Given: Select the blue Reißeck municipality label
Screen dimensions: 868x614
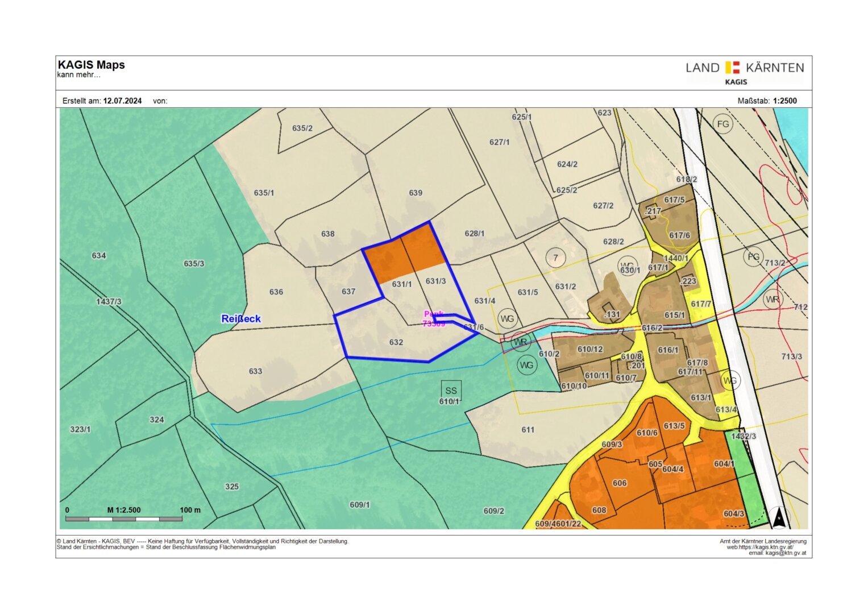Looking at the screenshot, I should (x=241, y=319).
